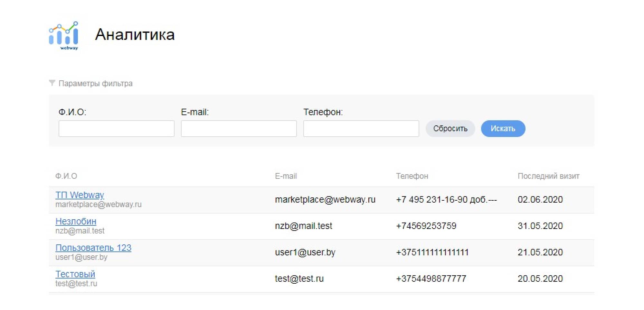Screen dimensions: 644x310
Task: Open the Пользователь 123 user link
Action: [x=93, y=248]
